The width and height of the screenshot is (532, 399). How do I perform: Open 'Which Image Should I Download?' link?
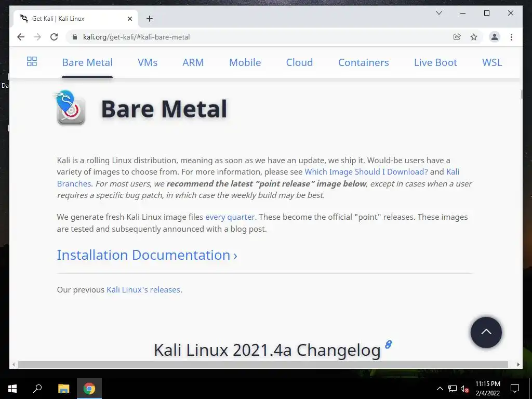point(366,171)
